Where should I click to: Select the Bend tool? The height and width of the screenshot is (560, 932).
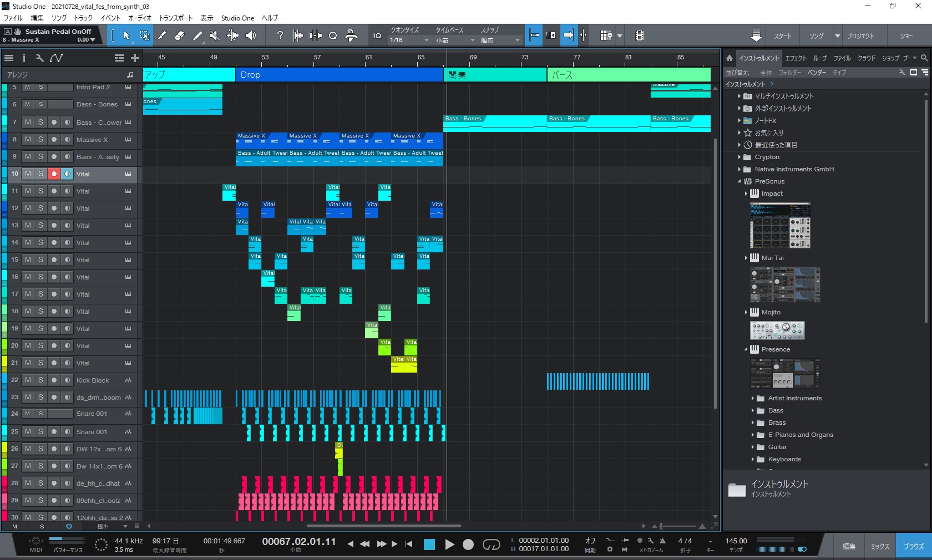coord(233,35)
